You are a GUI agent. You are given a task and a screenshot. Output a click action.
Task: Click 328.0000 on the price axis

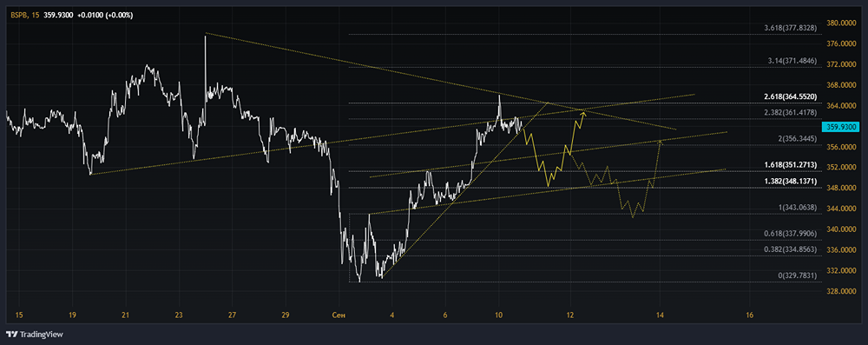[x=840, y=291]
